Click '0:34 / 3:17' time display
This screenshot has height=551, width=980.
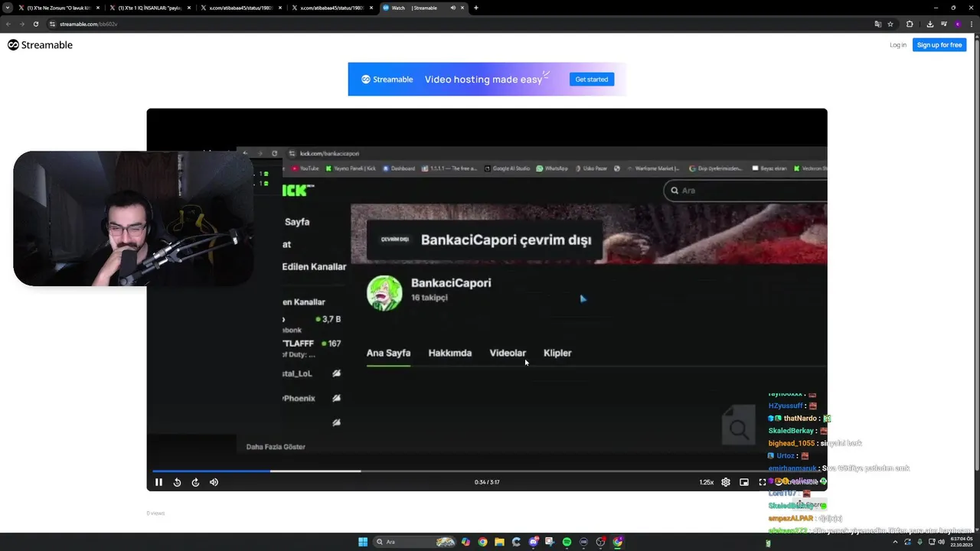click(x=487, y=482)
